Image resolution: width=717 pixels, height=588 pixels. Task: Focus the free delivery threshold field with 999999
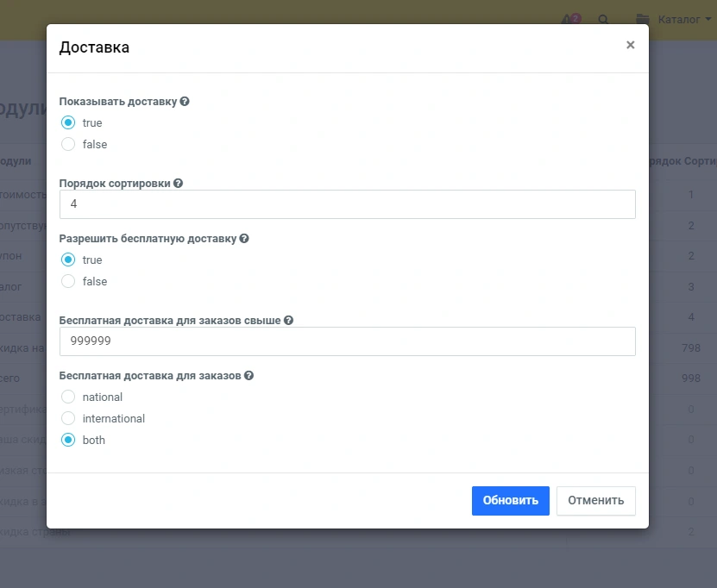[x=347, y=341]
